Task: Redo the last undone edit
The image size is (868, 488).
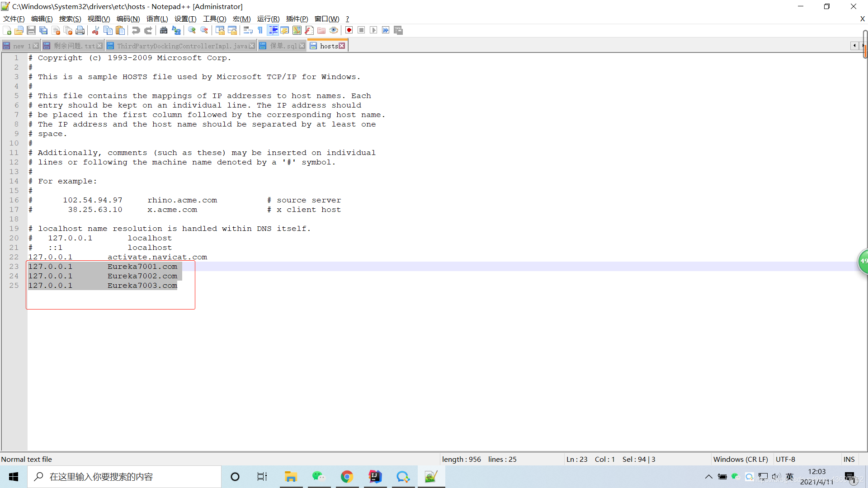Action: 148,30
